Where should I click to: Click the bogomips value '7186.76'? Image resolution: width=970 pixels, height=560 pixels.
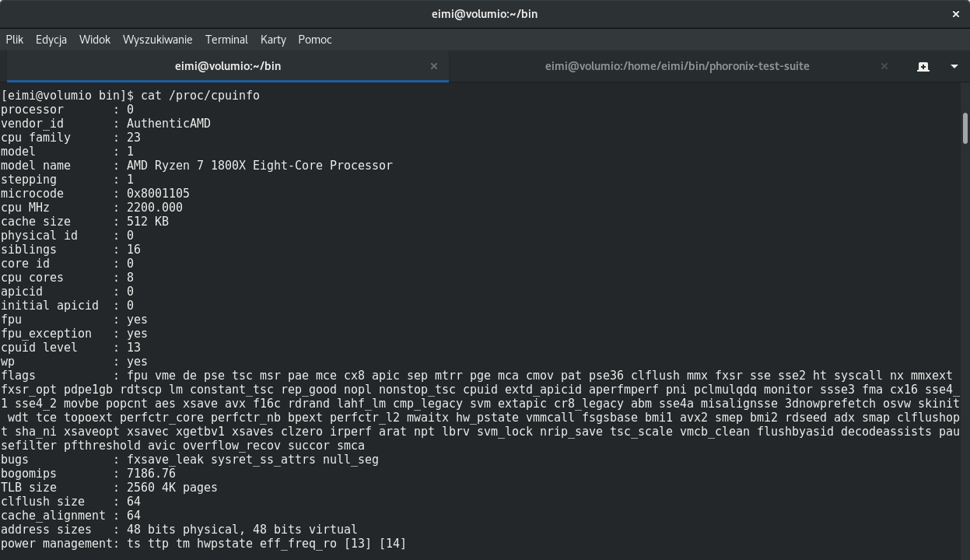click(151, 473)
